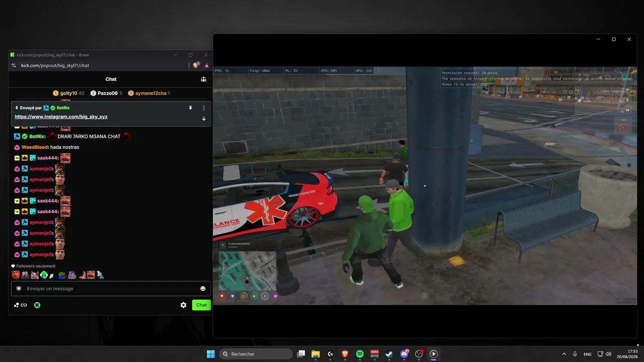Open the instagram.com/big_sky_xyz link
This screenshot has width=644, height=362.
click(x=61, y=117)
